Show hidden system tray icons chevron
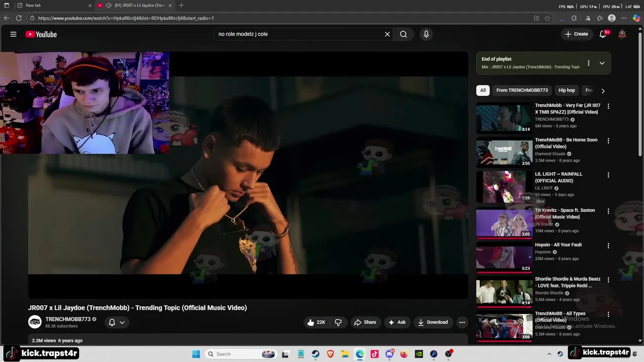The height and width of the screenshot is (362, 644). pos(549,354)
